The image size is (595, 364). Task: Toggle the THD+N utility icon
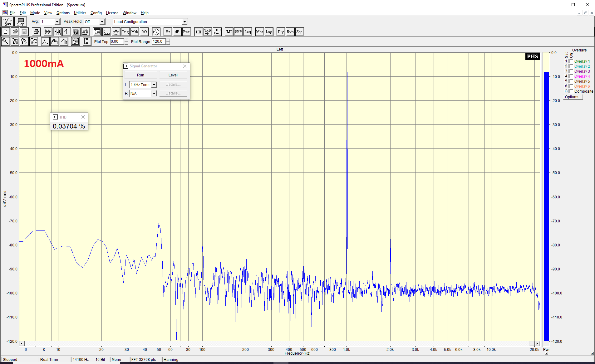coord(208,32)
